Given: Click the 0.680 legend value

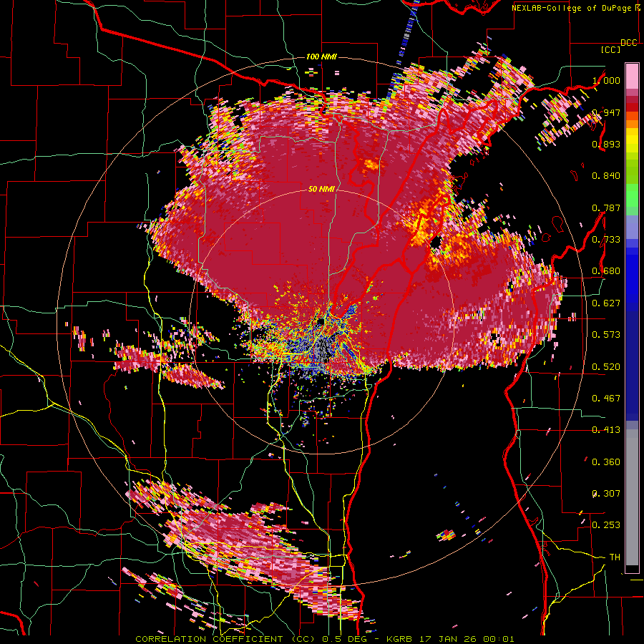Looking at the screenshot, I should (606, 271).
